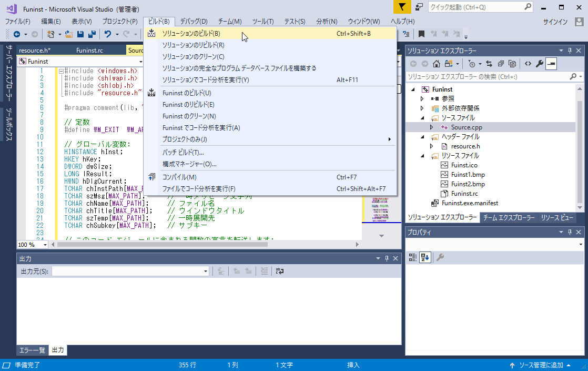Open the 編集(E) menu
Viewport: 588px width, 371px height.
pyautogui.click(x=50, y=22)
